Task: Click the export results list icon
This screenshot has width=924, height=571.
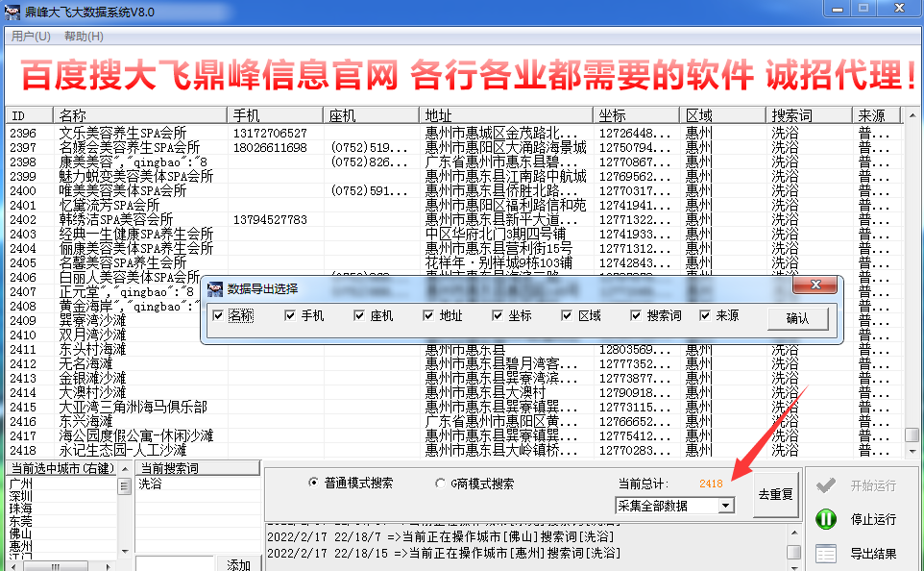Action: click(x=825, y=554)
